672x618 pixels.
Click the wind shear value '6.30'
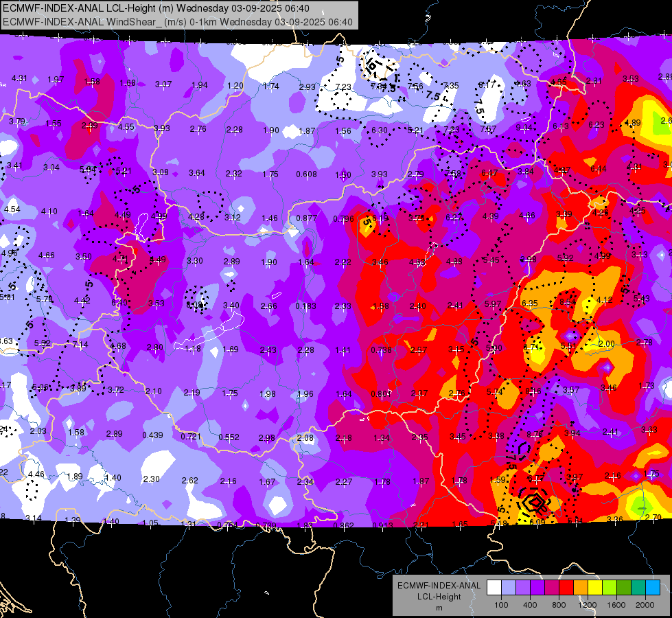point(380,130)
